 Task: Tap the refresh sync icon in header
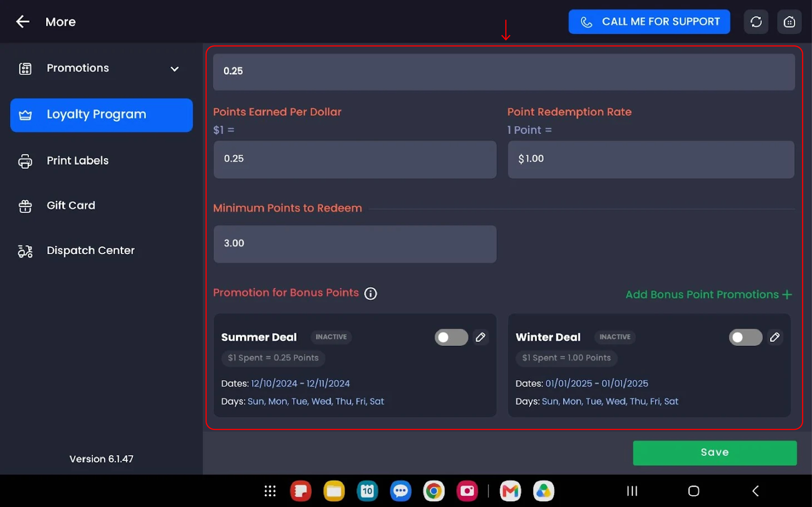click(x=756, y=22)
